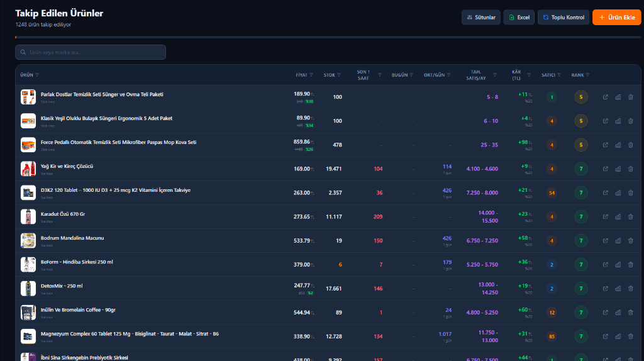Image resolution: width=644 pixels, height=361 pixels.
Task: Open external link for Parlak Dostlar Temizlik Seti
Action: click(x=605, y=97)
